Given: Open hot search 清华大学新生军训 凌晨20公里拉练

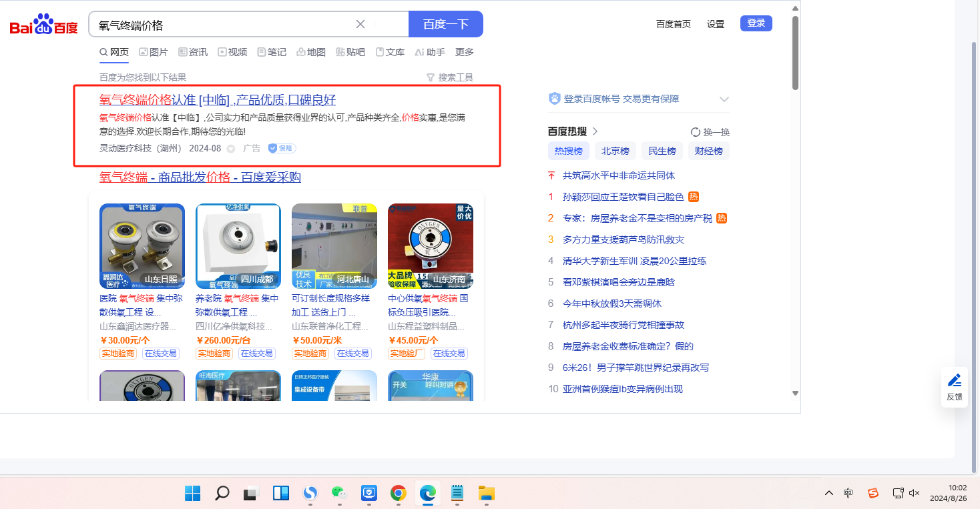Looking at the screenshot, I should pyautogui.click(x=634, y=261).
